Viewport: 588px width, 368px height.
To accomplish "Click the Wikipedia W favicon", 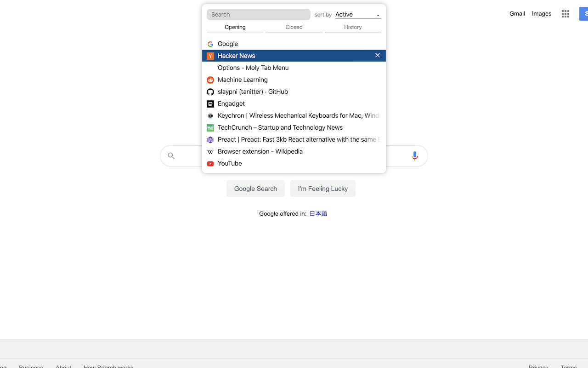I will point(210,152).
